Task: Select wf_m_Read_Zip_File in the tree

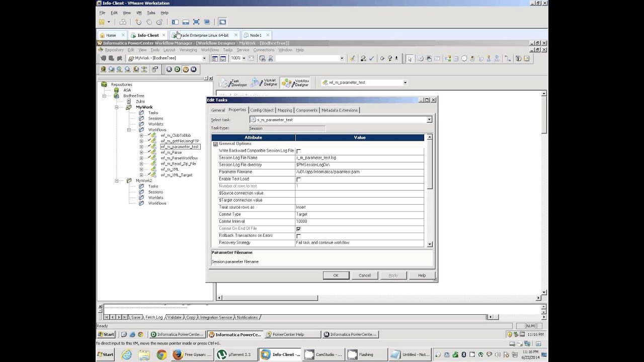Action: point(178,164)
